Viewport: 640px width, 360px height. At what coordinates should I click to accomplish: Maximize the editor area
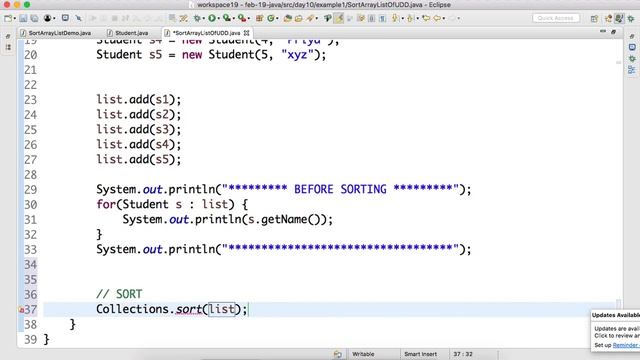point(613,31)
